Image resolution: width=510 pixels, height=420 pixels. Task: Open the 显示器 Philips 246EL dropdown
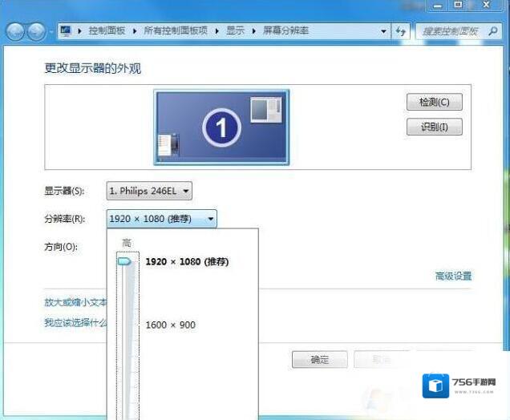pyautogui.click(x=149, y=191)
